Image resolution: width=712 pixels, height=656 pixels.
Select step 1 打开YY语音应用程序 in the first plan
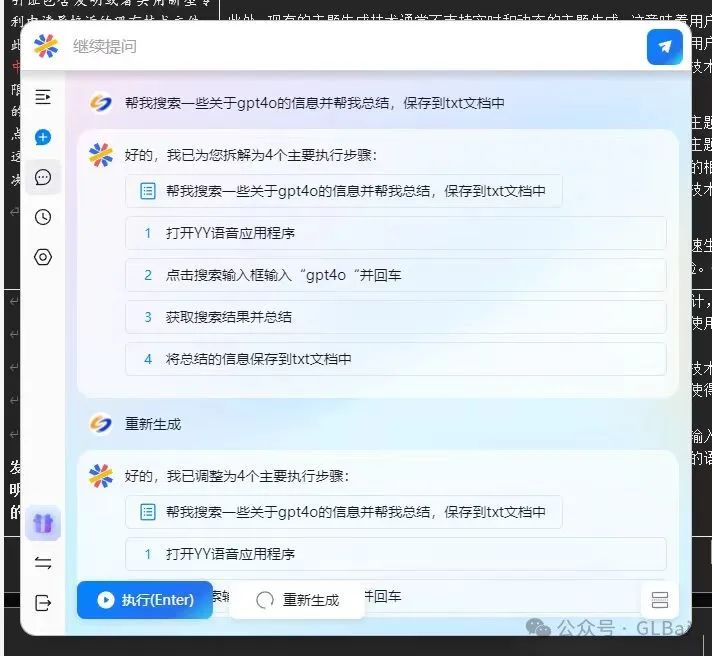pos(395,233)
